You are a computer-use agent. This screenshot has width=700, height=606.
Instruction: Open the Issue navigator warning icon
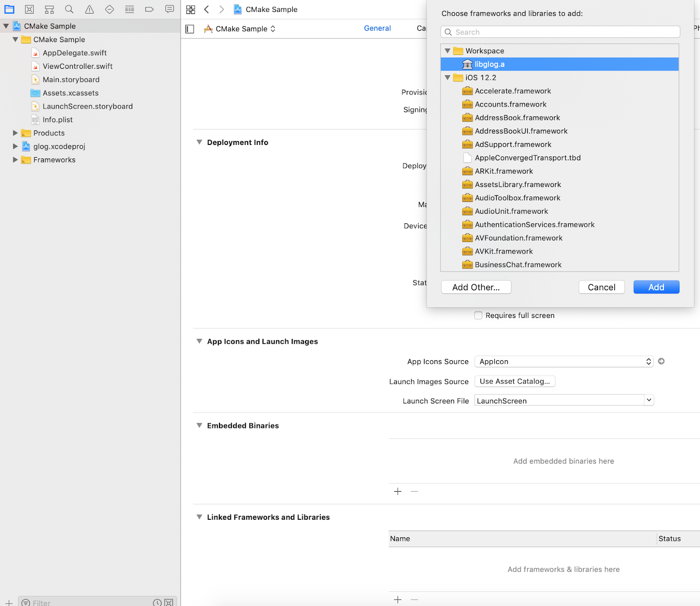coord(89,9)
